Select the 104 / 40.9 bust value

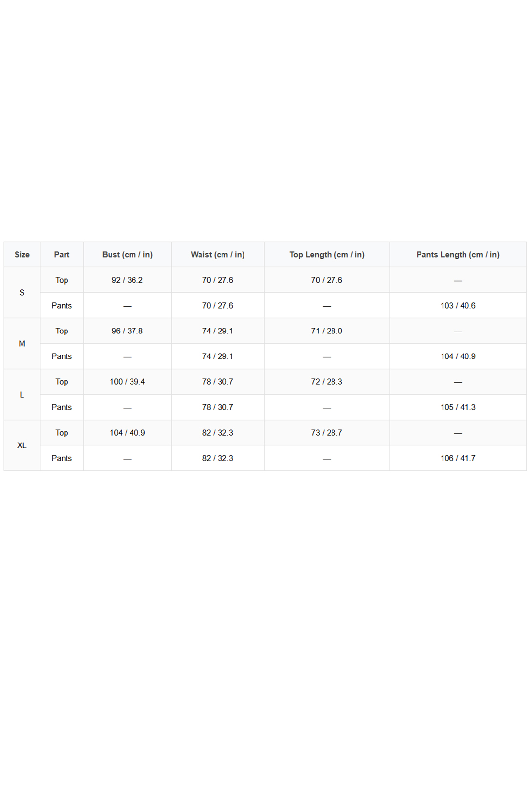(x=127, y=433)
